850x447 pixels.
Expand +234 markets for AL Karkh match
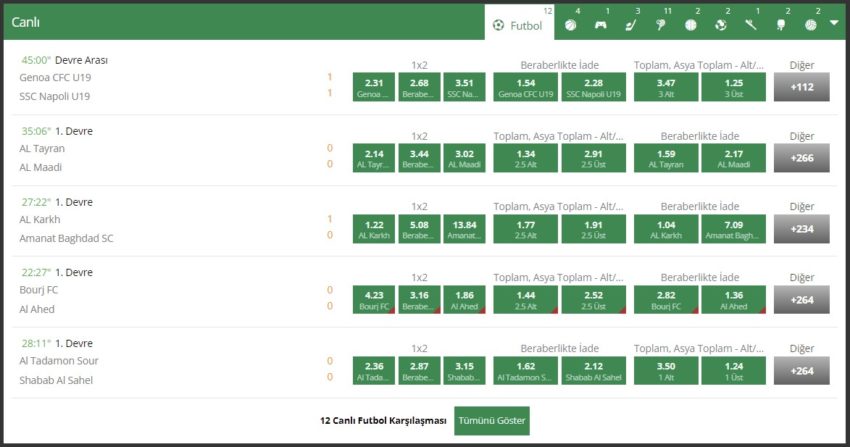coord(801,229)
